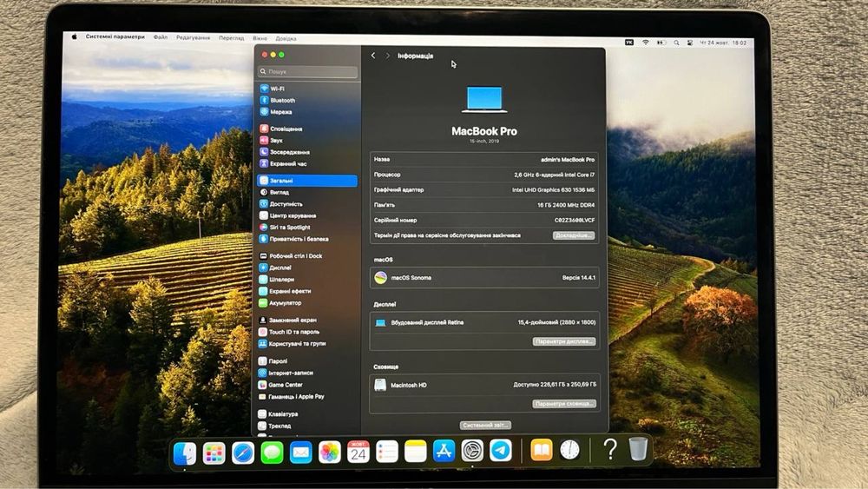Open Control Center in menu bar

pyautogui.click(x=690, y=43)
